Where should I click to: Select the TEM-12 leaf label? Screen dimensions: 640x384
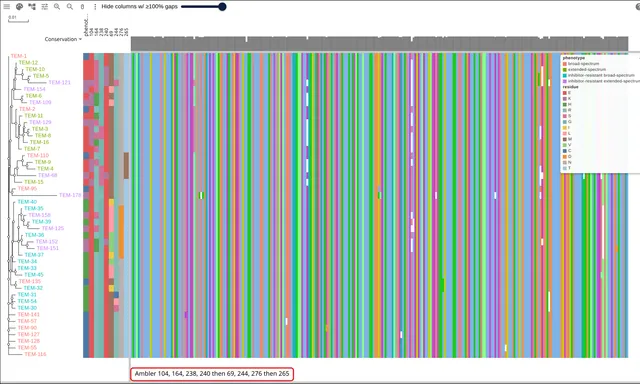point(28,62)
